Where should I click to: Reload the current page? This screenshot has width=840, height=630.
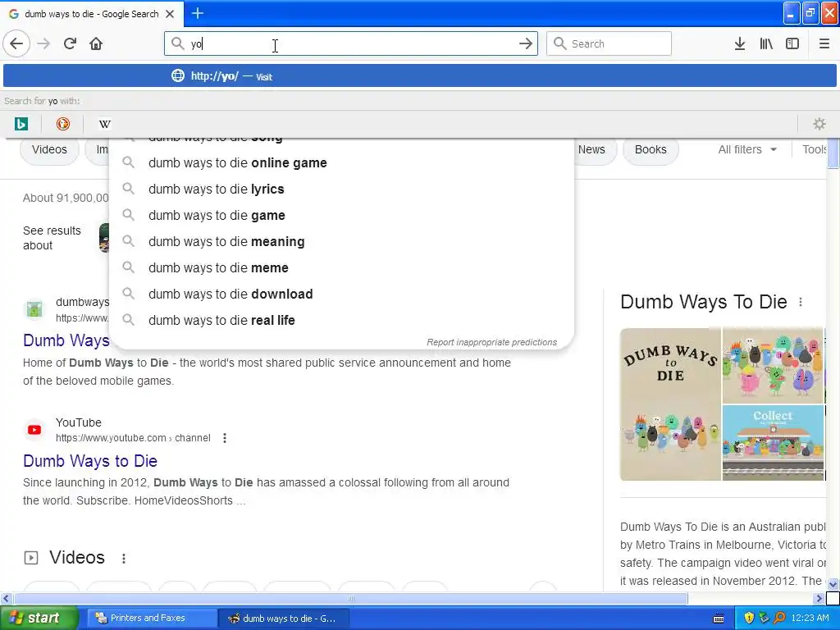pos(70,43)
